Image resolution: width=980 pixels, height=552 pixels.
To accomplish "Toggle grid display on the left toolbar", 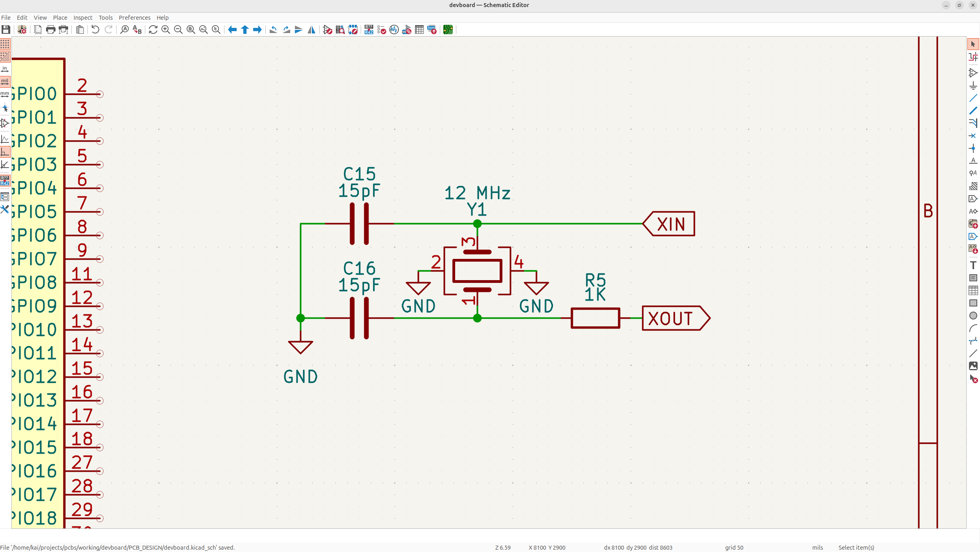I will click(x=5, y=44).
